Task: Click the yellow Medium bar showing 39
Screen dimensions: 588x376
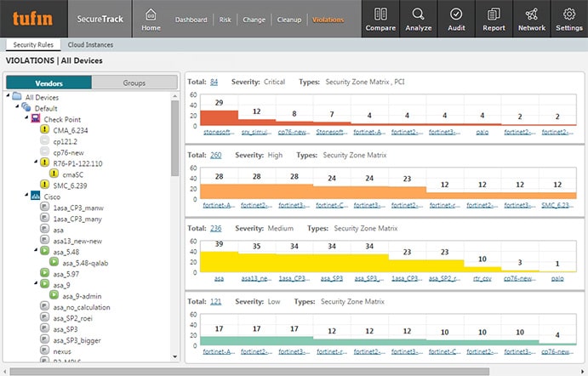Action: click(219, 262)
